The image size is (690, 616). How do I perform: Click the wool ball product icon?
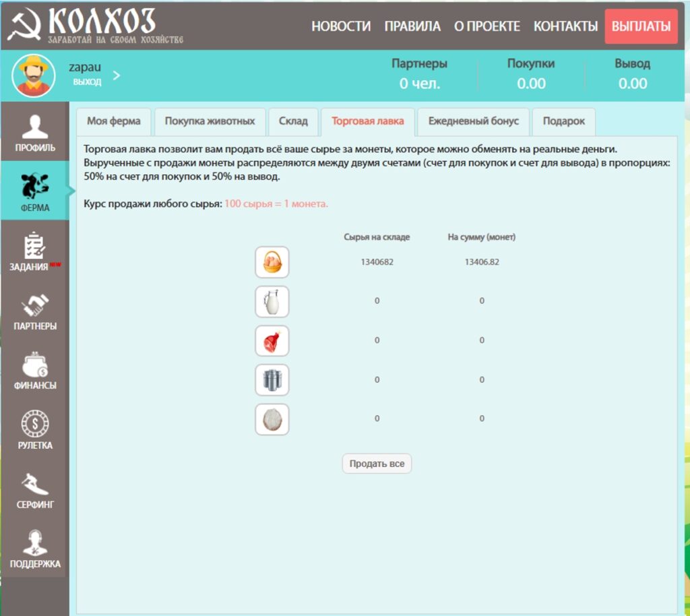[x=272, y=419]
